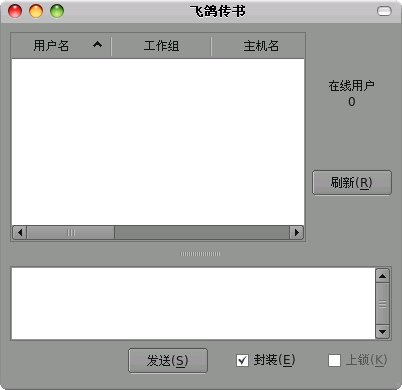Click the message box scroll up arrow
The height and width of the screenshot is (390, 402).
pyautogui.click(x=382, y=276)
